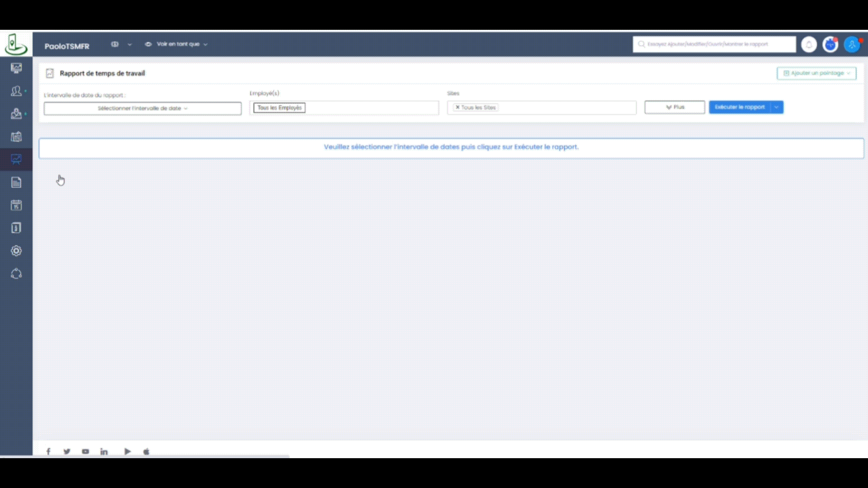Remove the 'Tous les Sites' tag
Screen dimensions: 868x488
click(x=458, y=108)
